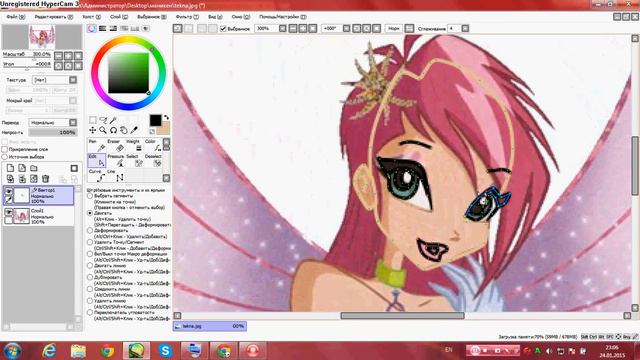This screenshot has height=360, width=640.
Task: Select the Соединить линии radio option
Action: pyautogui.click(x=90, y=289)
